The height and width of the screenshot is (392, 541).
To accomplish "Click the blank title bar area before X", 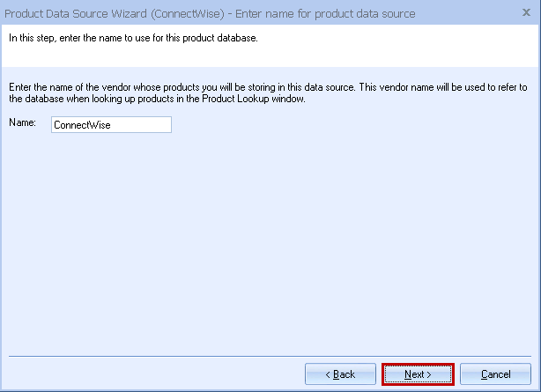I will coord(467,15).
